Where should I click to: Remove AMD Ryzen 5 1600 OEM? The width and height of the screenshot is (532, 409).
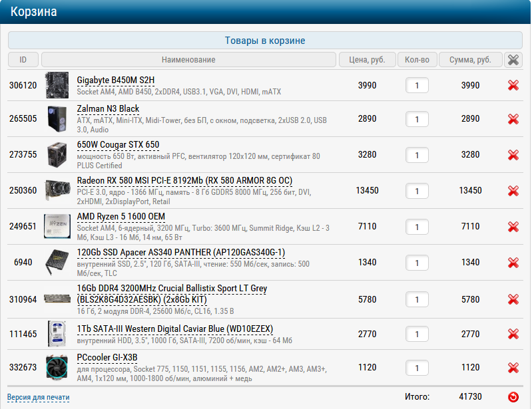(513, 227)
